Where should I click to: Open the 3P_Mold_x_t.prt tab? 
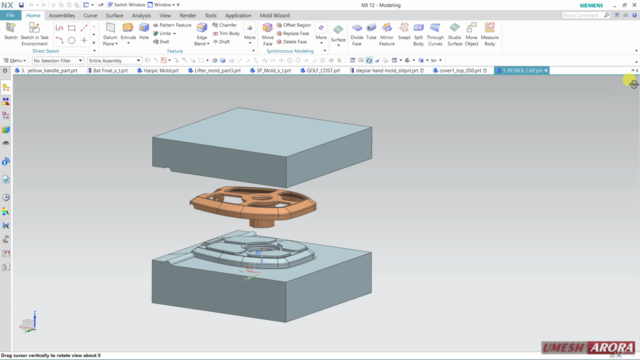pos(270,71)
